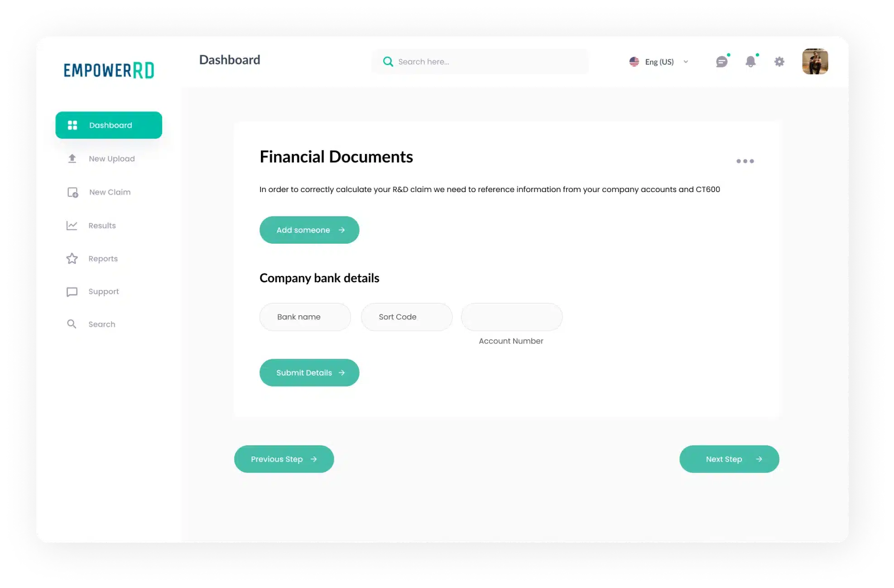Click the Reports sidebar icon

pos(72,258)
